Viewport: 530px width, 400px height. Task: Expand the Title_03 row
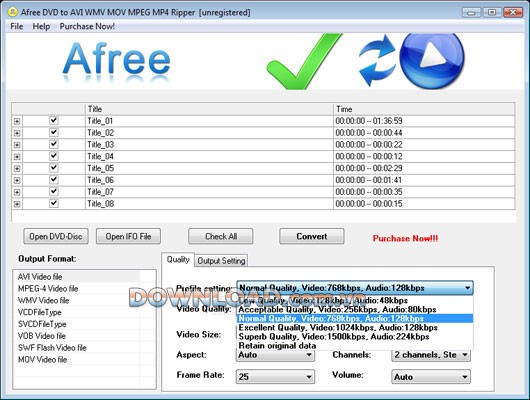[x=17, y=145]
